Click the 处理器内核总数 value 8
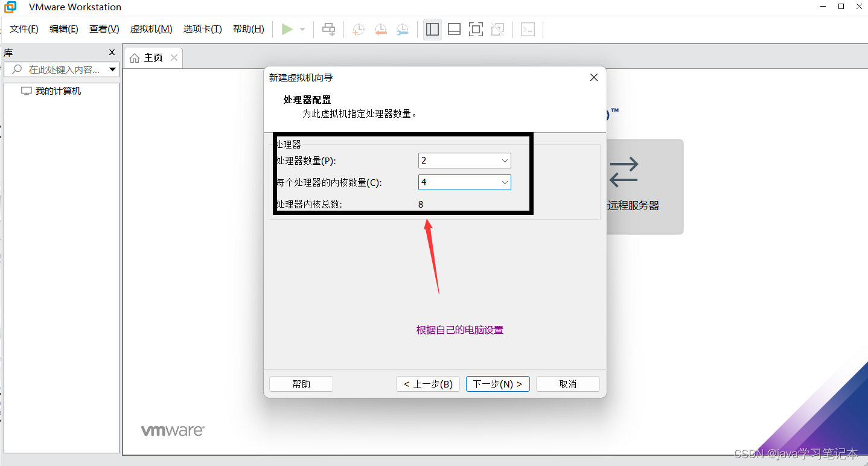 click(421, 204)
